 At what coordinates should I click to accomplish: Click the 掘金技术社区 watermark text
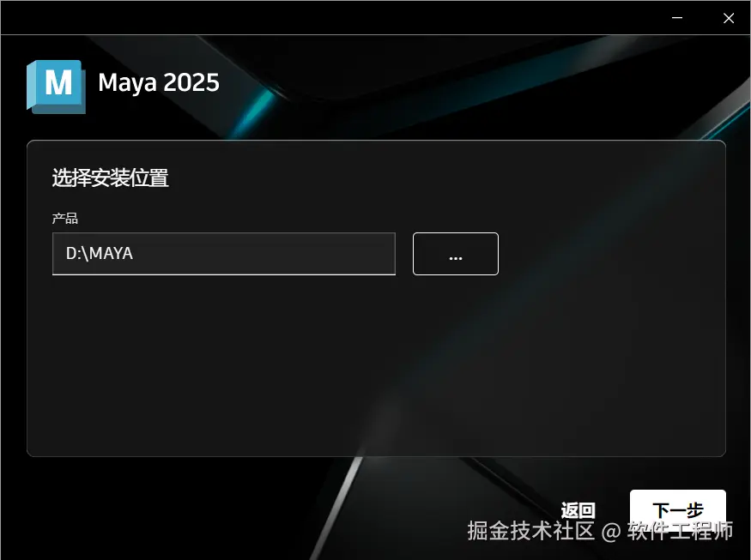click(x=530, y=531)
